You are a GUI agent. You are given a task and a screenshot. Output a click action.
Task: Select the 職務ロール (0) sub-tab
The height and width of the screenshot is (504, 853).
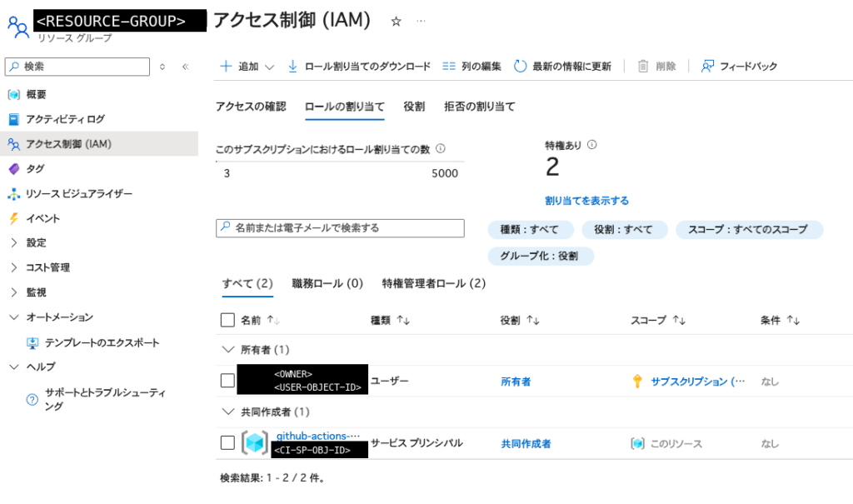click(x=327, y=283)
